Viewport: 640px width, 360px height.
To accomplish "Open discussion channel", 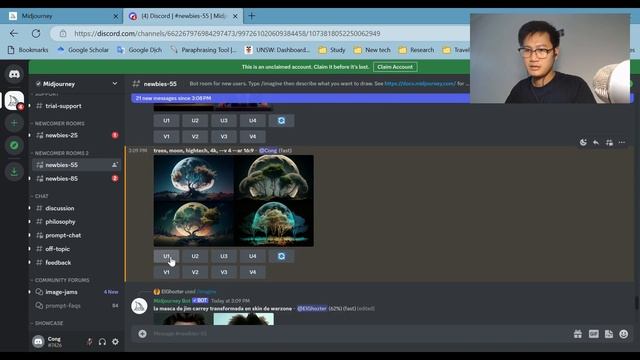I will pyautogui.click(x=76, y=208).
